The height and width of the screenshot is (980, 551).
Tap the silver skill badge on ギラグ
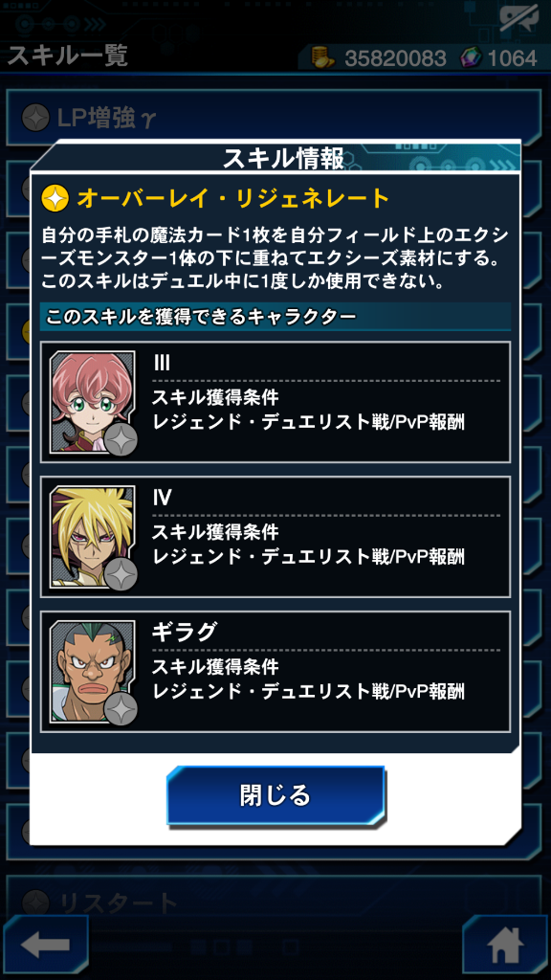point(120,709)
